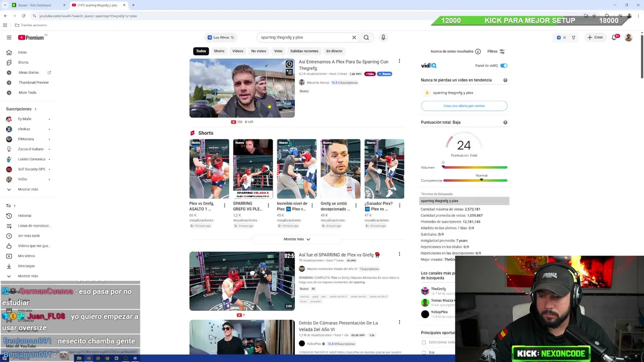Open options for 'Detrás De Cámaras' video

399,322
